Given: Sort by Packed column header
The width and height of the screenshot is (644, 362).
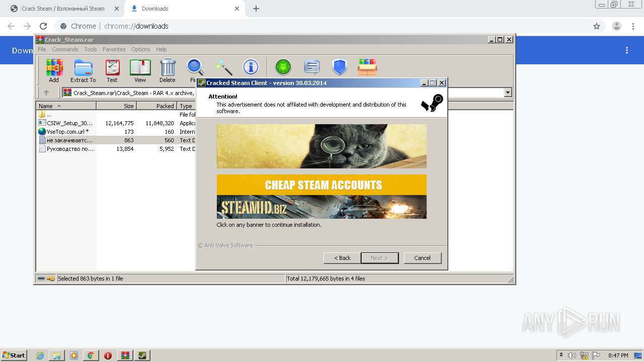Looking at the screenshot, I should click(x=156, y=106).
